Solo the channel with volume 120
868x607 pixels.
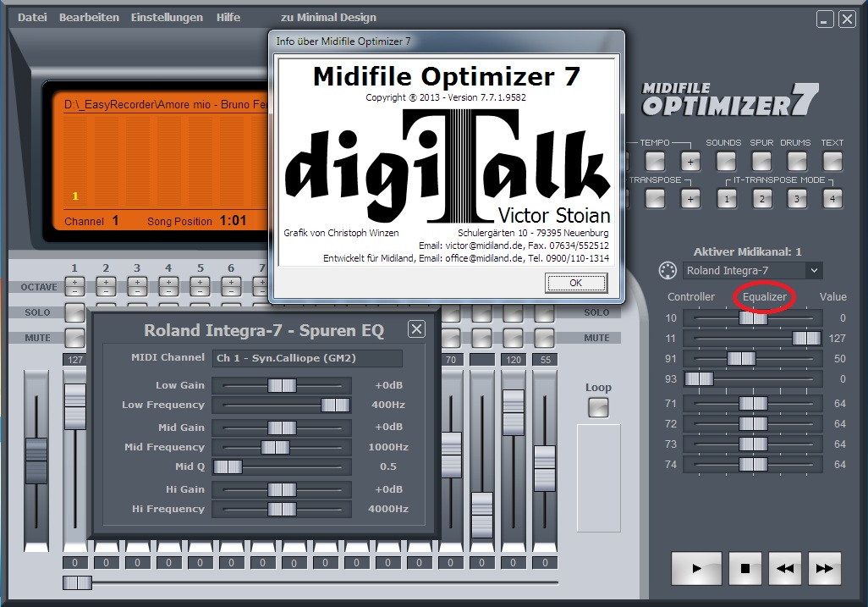514,313
